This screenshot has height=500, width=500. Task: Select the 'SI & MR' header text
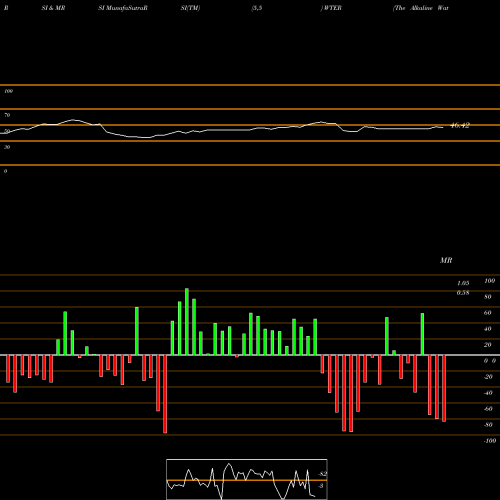pos(53,8)
